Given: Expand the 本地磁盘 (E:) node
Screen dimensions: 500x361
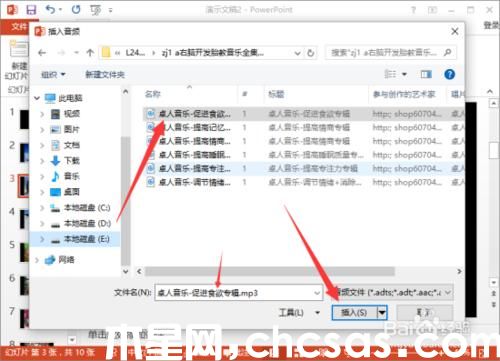Looking at the screenshot, I should (42, 239).
